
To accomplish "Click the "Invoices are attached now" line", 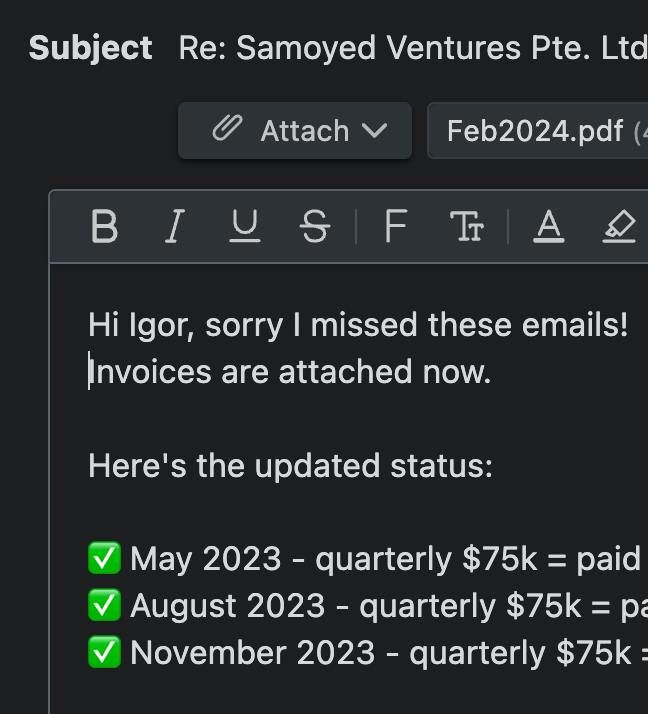I will [x=290, y=372].
